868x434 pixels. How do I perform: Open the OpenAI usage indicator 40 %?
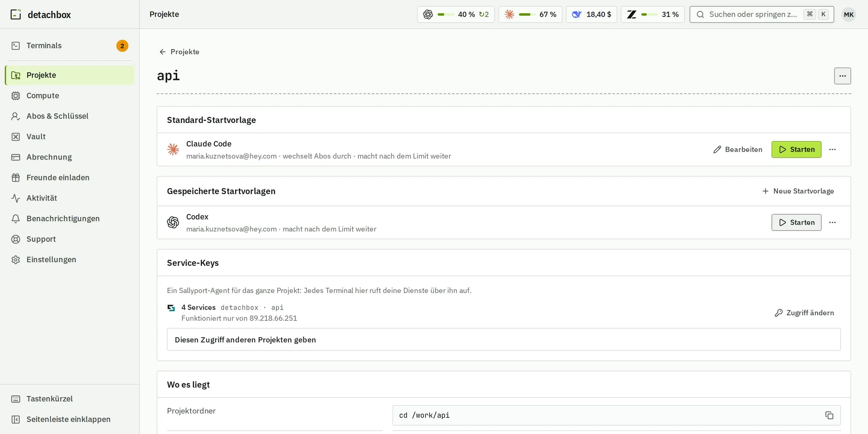point(456,14)
